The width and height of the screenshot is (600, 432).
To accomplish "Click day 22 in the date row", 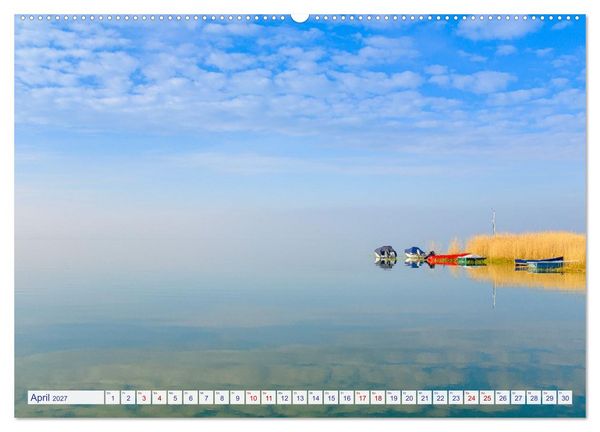I will [x=440, y=397].
